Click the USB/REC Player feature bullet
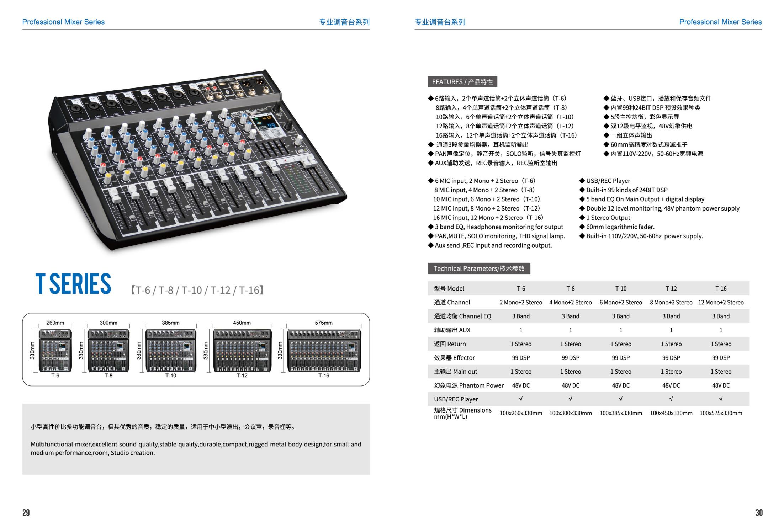The width and height of the screenshot is (784, 532). pos(605,181)
